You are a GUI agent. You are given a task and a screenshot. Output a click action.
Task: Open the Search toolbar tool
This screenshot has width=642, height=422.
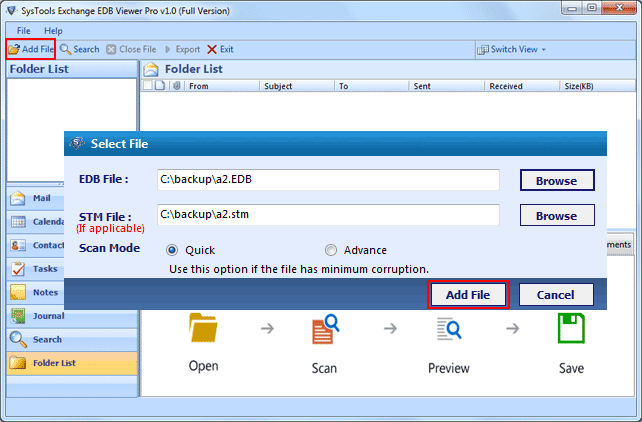click(79, 50)
